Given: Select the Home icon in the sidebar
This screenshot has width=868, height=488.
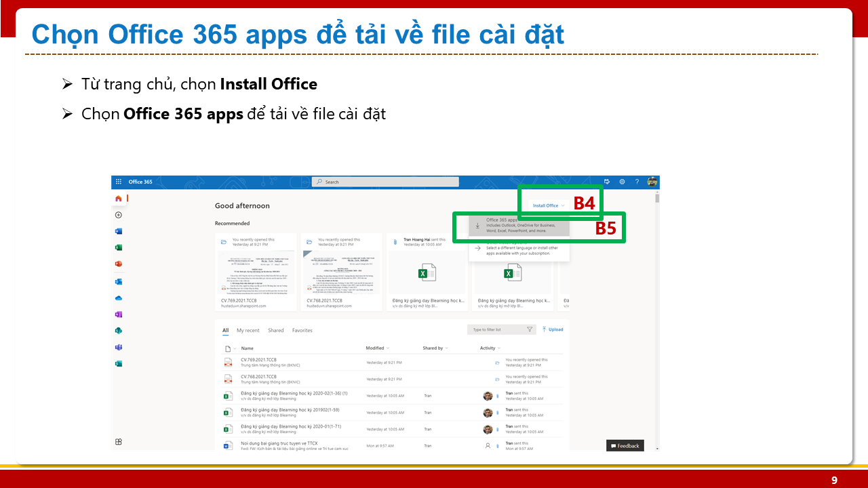Looking at the screenshot, I should [118, 197].
